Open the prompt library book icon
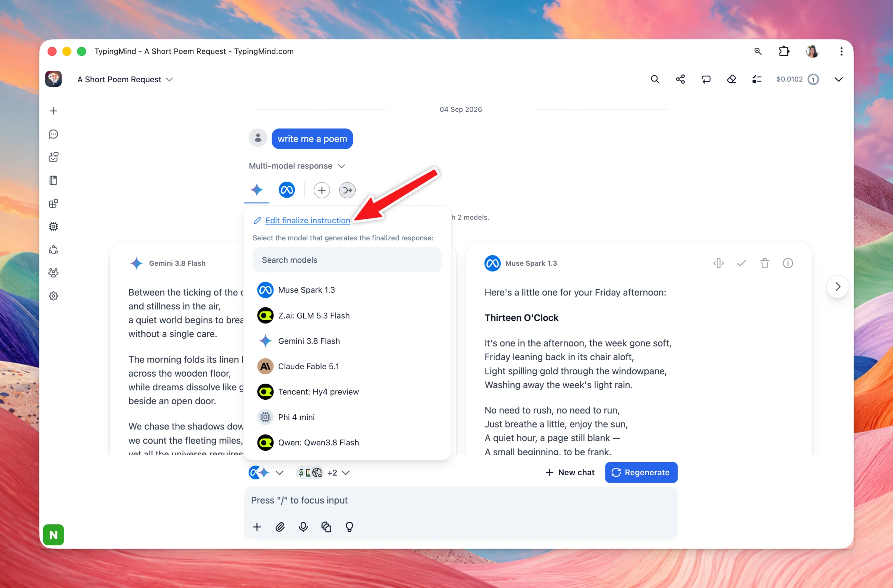The width and height of the screenshot is (893, 588). [x=53, y=180]
